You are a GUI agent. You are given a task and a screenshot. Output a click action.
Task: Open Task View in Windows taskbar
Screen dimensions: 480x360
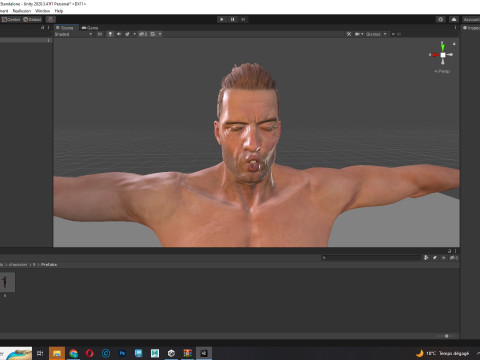click(x=40, y=353)
